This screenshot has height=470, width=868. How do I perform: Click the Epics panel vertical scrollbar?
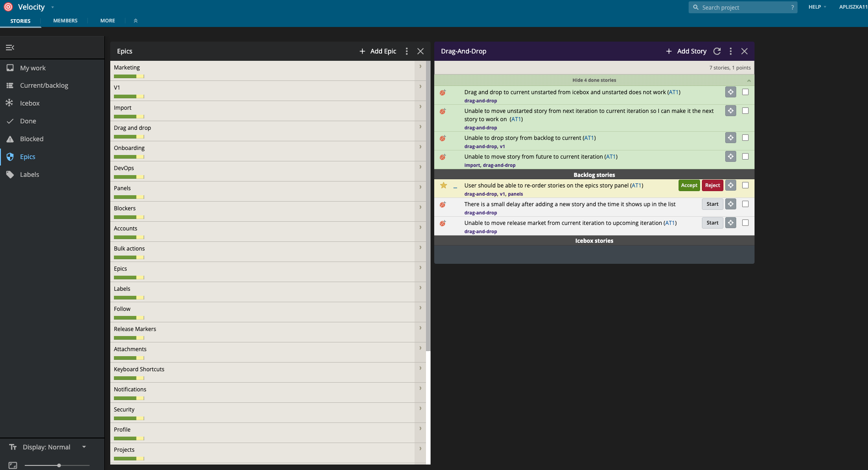point(428,206)
